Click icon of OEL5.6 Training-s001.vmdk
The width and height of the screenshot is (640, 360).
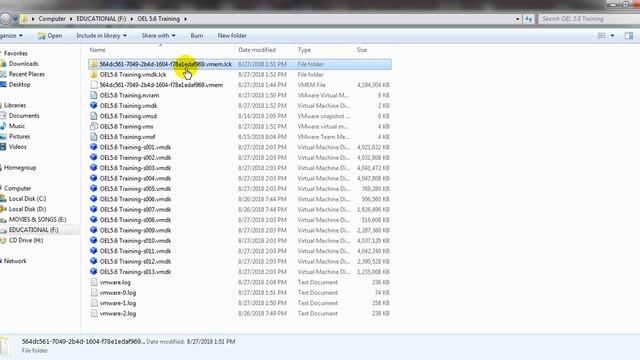click(x=94, y=147)
